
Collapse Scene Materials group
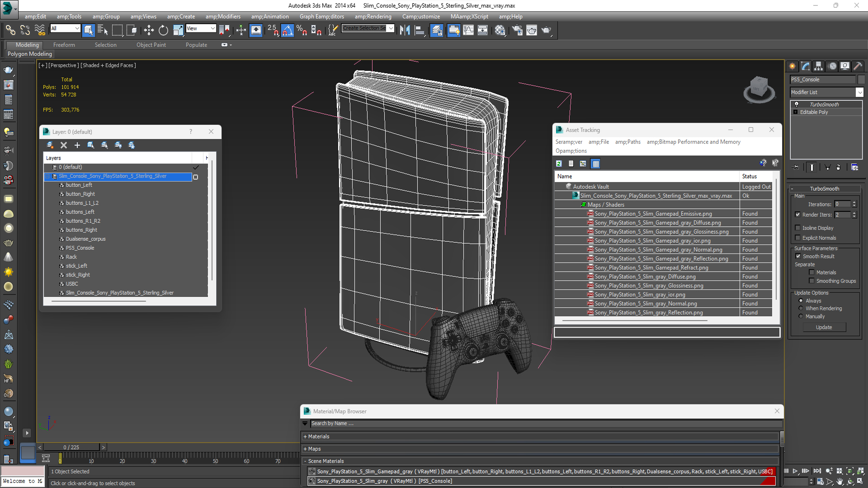click(x=305, y=461)
